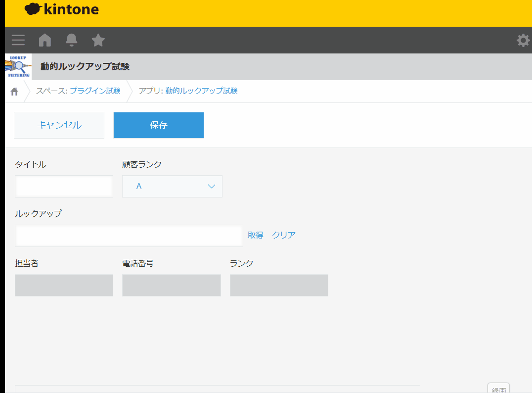Open the hamburger menu

point(18,40)
